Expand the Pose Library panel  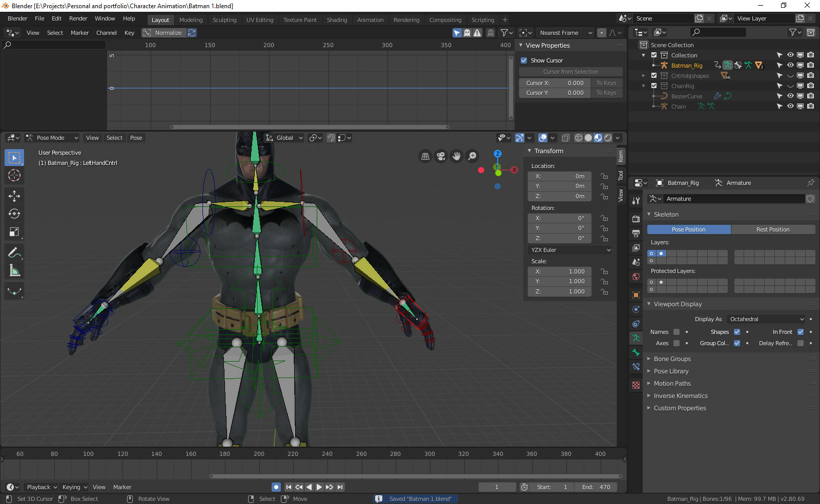pos(671,371)
